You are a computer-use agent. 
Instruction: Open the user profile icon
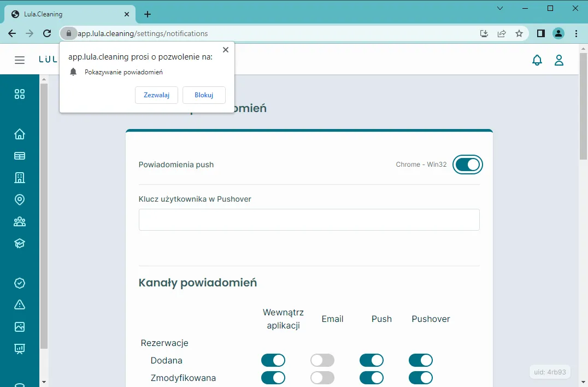[559, 60]
